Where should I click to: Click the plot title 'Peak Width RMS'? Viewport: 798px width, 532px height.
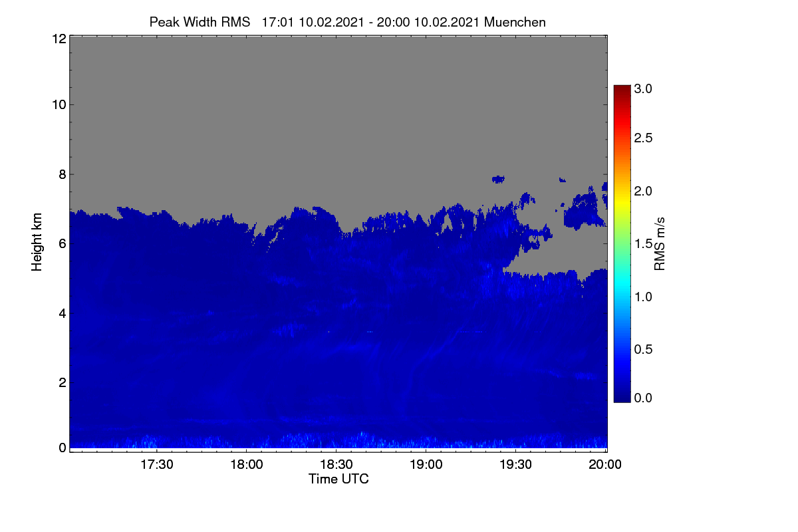pyautogui.click(x=199, y=22)
